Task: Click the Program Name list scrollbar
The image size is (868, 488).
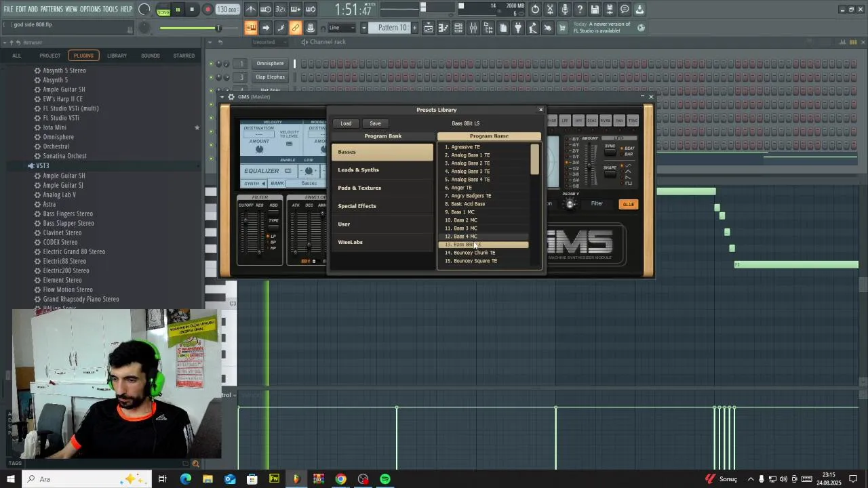Action: tap(535, 160)
